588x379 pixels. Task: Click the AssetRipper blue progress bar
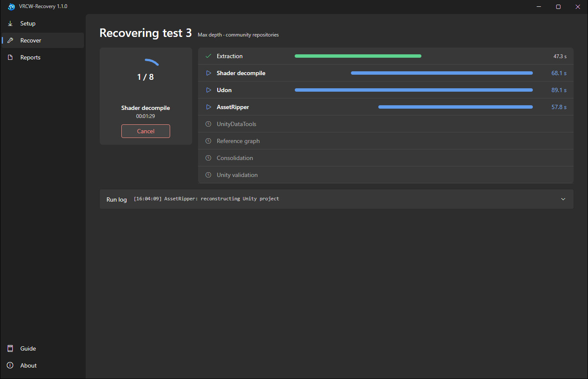tap(456, 107)
